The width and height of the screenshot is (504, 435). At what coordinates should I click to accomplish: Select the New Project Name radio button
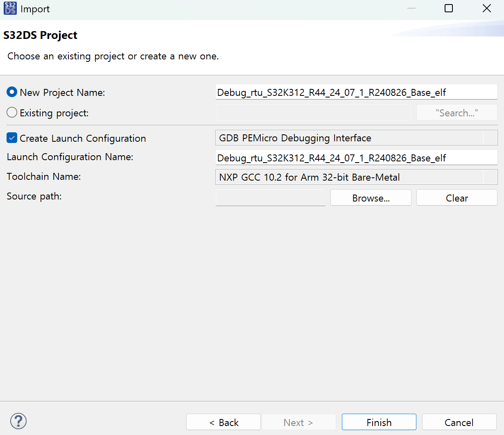pos(12,92)
